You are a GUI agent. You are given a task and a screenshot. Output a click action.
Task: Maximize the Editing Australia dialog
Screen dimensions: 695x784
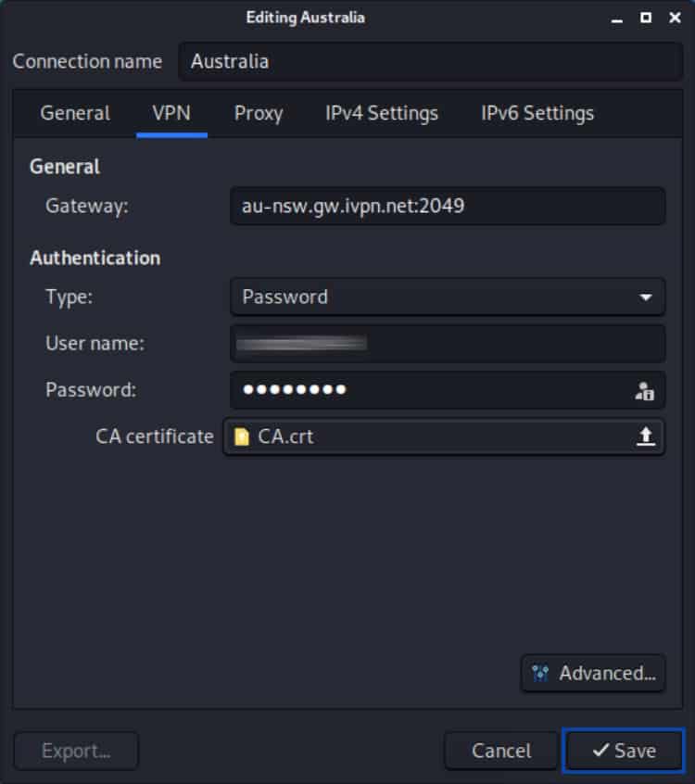pos(646,18)
